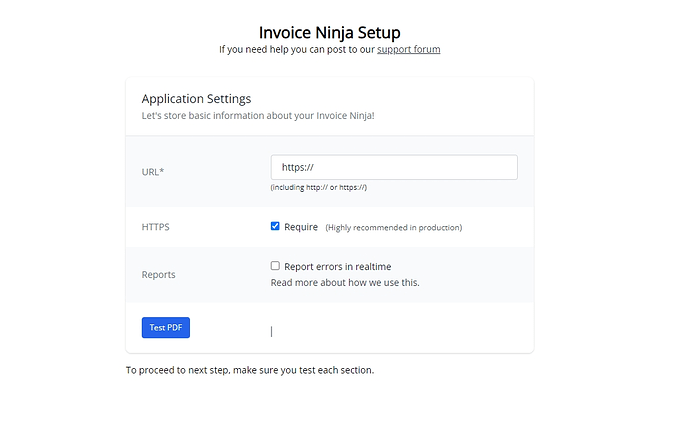
Task: Click the text cursor beside Test PDF
Action: (x=272, y=332)
